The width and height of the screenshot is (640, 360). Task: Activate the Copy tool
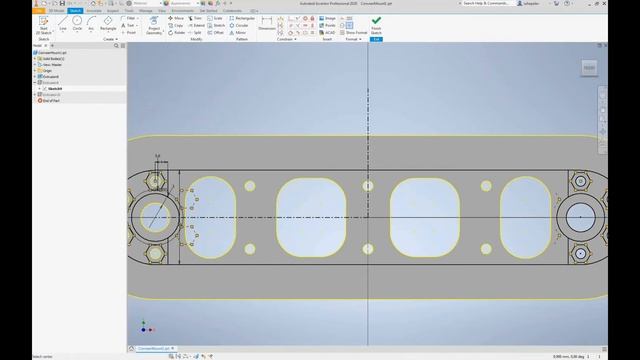point(176,25)
